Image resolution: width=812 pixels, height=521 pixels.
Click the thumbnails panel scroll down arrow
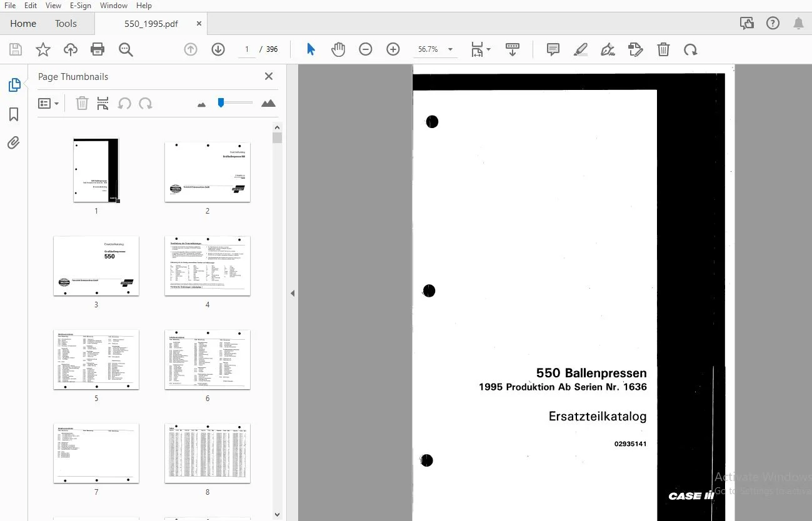pos(278,515)
